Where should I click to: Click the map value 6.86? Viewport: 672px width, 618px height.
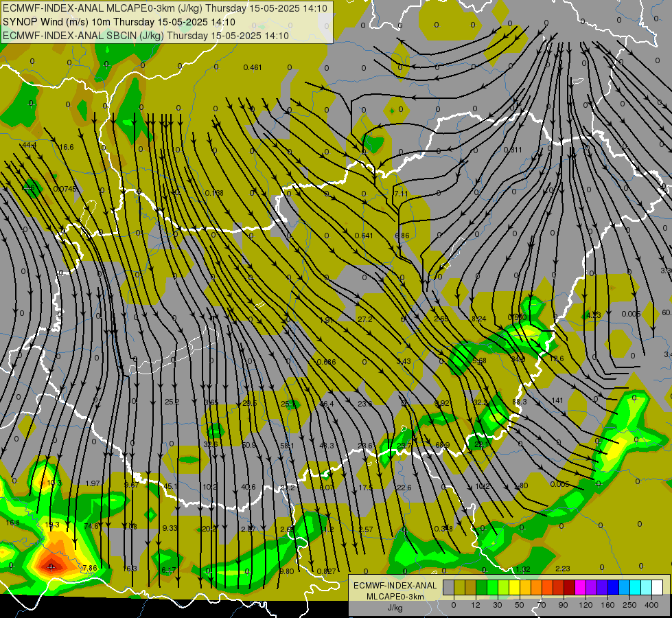[402, 236]
